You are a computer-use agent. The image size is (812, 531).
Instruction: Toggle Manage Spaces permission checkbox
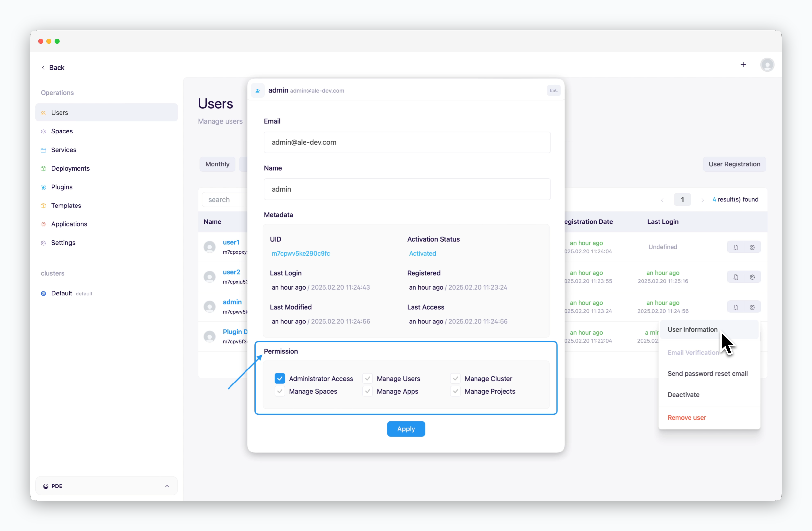(279, 391)
